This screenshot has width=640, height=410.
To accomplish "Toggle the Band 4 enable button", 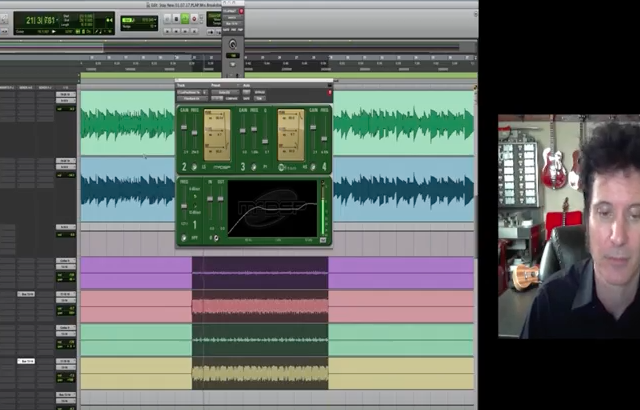I will click(x=313, y=167).
